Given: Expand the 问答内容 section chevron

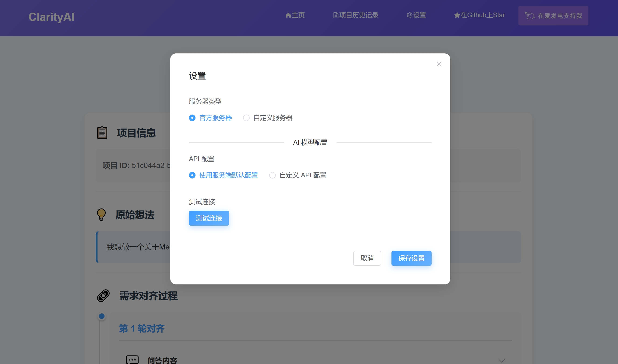Looking at the screenshot, I should tap(502, 360).
